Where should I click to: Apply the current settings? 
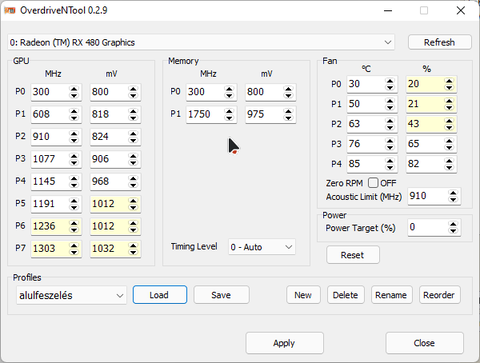click(284, 343)
